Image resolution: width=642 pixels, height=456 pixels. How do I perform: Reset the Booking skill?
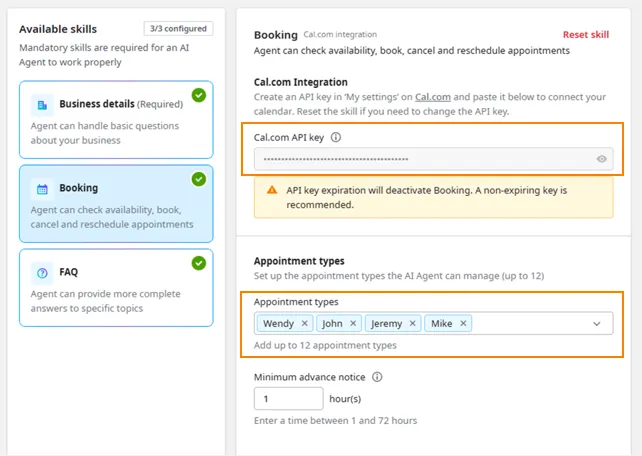point(585,35)
